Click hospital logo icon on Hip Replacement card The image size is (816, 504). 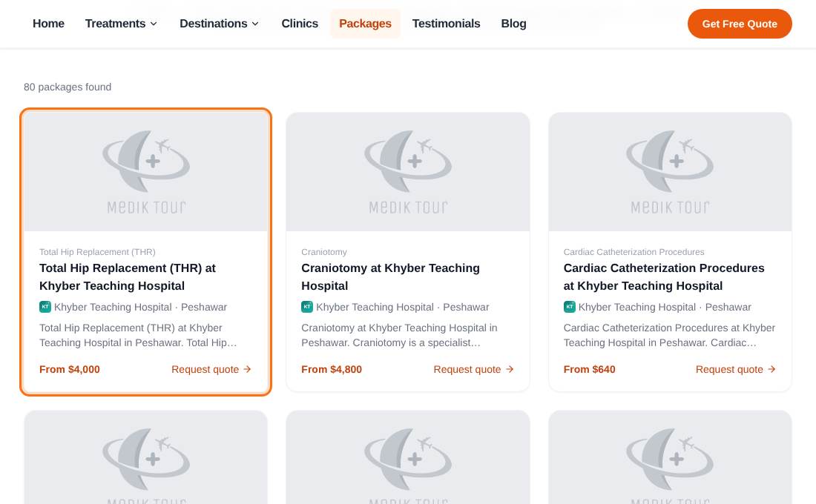click(x=45, y=307)
